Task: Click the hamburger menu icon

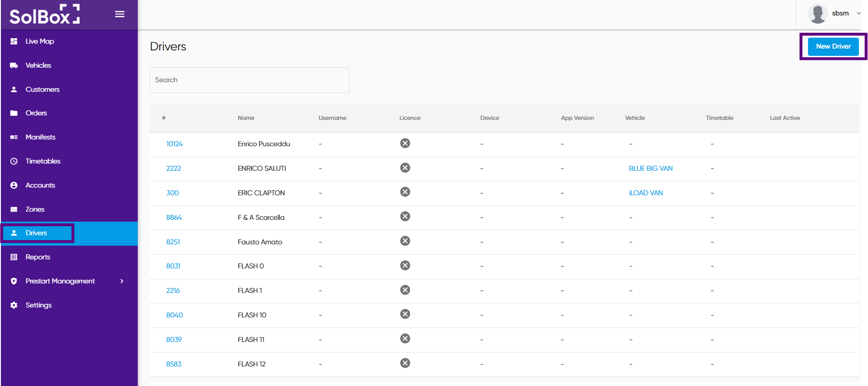Action: coord(120,14)
